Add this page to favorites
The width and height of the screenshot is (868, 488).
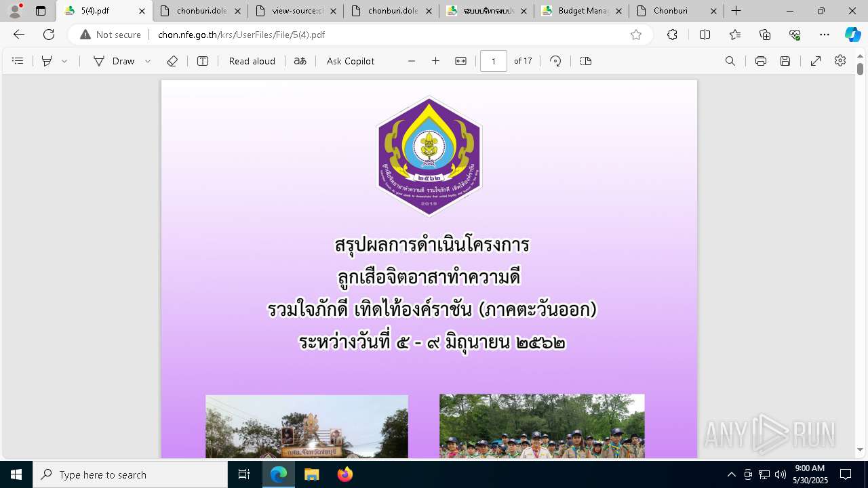coord(636,35)
